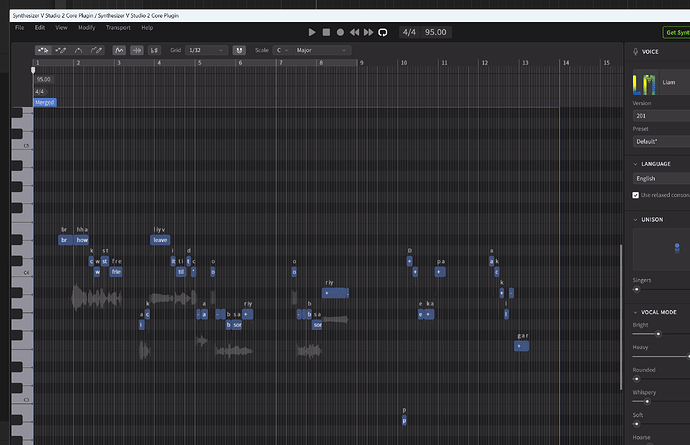Open the English language dropdown
The width and height of the screenshot is (690, 445).
coord(661,178)
